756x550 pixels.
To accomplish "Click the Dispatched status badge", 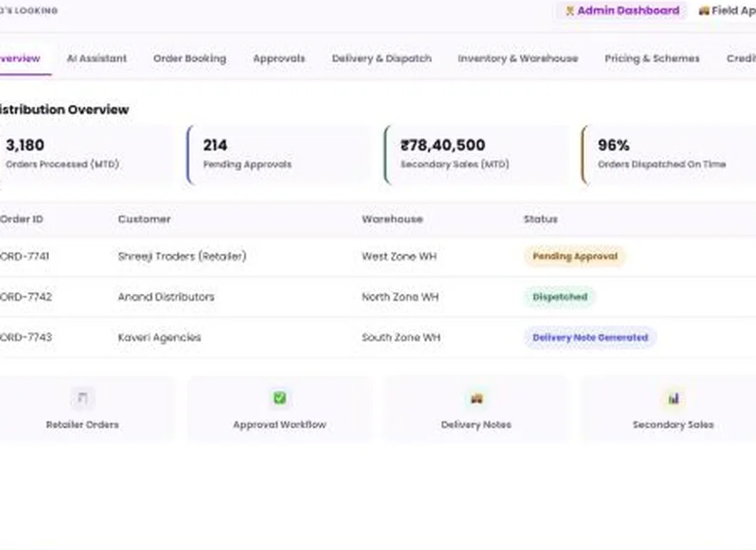I will (x=560, y=296).
